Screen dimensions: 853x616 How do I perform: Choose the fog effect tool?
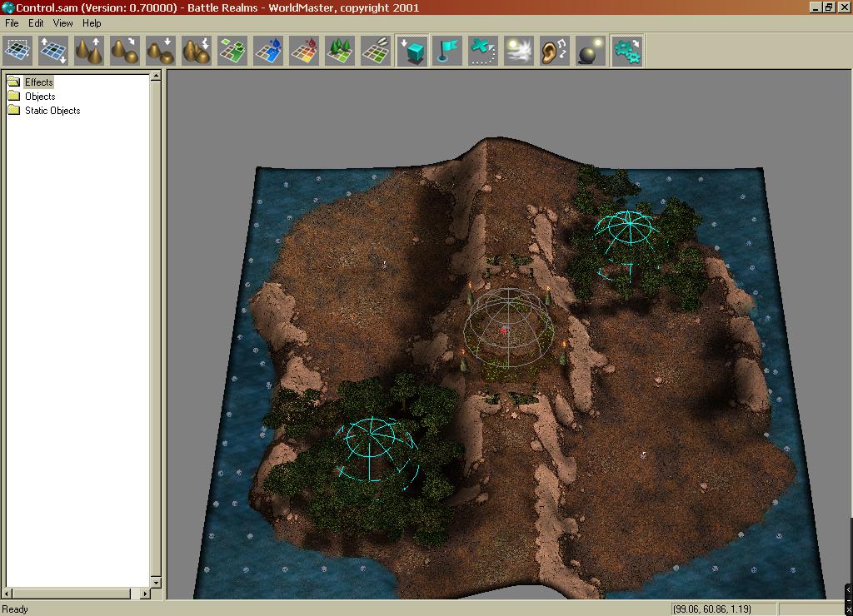click(520, 51)
